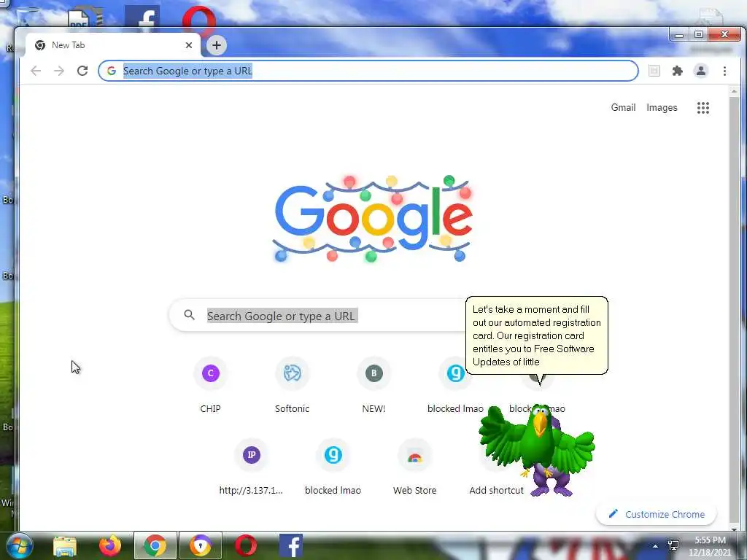Viewport: 747px width, 560px height.
Task: Click the browser forward arrow
Action: (x=59, y=71)
